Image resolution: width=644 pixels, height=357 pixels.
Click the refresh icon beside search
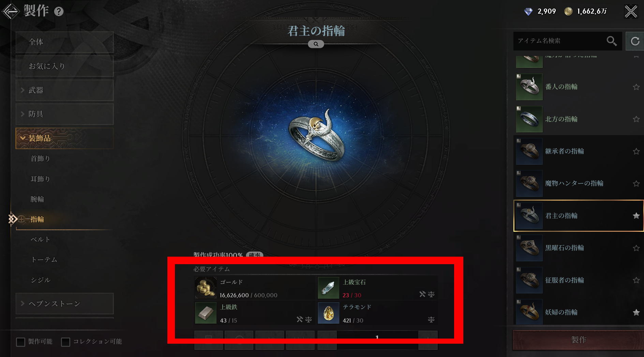(635, 41)
